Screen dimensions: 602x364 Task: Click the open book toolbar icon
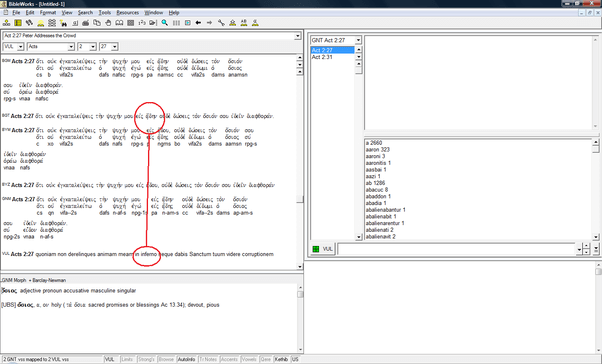tap(119, 23)
